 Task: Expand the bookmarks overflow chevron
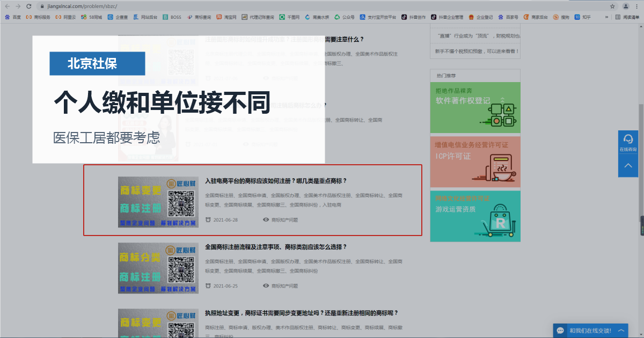pos(607,17)
